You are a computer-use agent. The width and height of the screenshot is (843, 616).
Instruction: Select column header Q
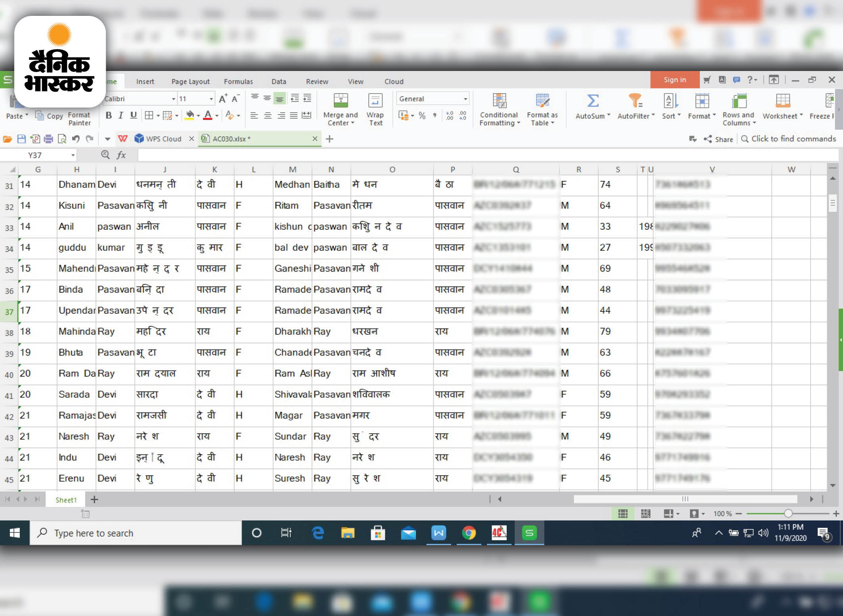click(x=516, y=169)
